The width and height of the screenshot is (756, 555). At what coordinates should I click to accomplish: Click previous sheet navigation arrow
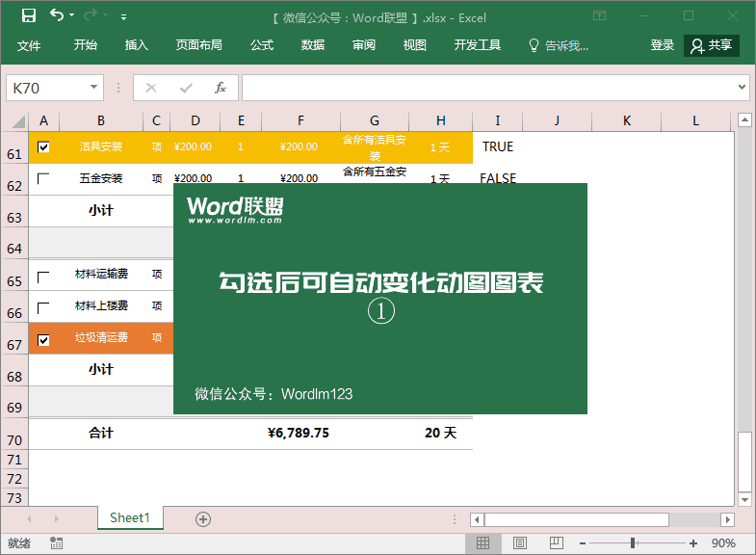point(30,518)
